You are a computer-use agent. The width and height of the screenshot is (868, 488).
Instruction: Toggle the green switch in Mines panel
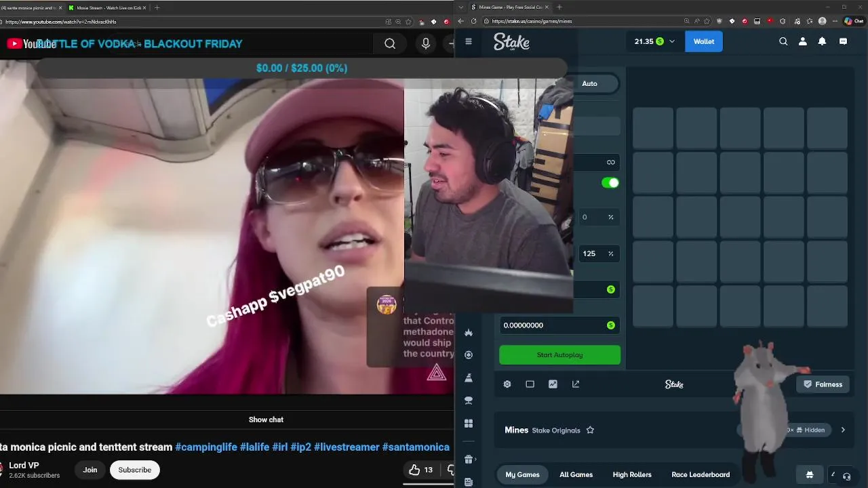coord(610,183)
